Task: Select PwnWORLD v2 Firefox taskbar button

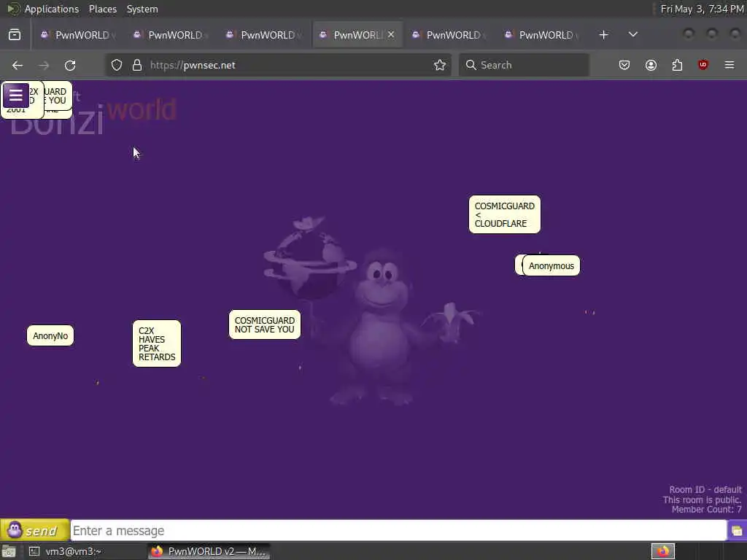Action: pyautogui.click(x=209, y=551)
